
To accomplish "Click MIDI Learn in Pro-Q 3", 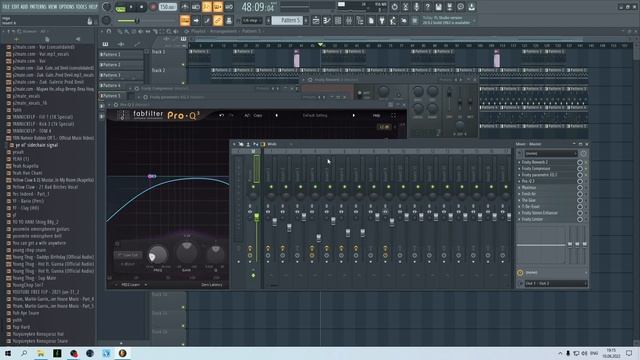I will [131, 284].
